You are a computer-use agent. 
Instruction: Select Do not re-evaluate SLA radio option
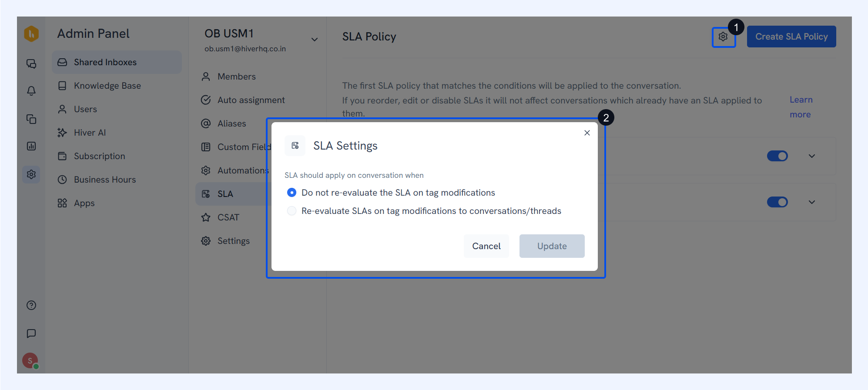pyautogui.click(x=292, y=192)
